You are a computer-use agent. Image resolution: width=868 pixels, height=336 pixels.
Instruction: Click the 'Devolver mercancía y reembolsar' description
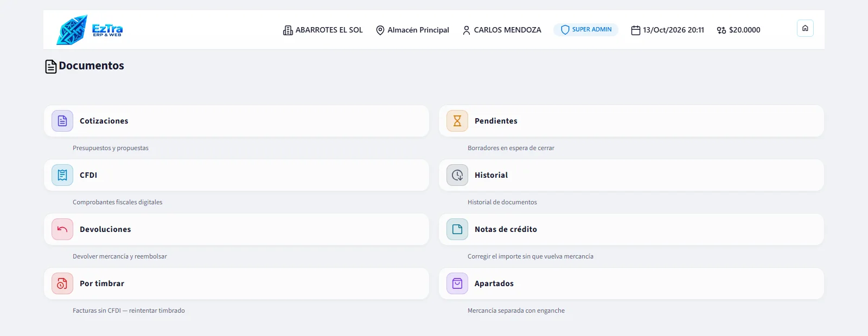pyautogui.click(x=120, y=256)
